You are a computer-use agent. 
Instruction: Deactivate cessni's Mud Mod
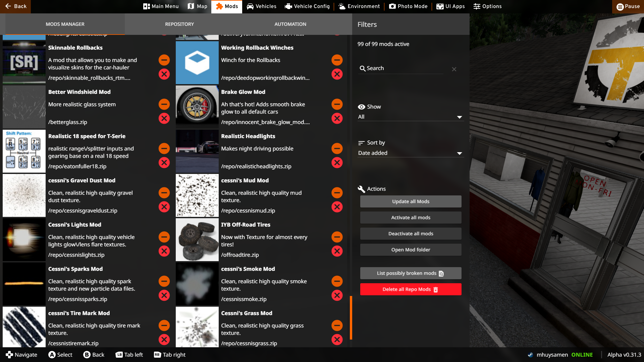click(x=337, y=193)
